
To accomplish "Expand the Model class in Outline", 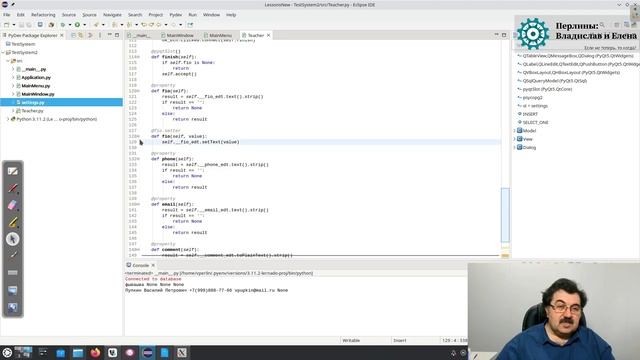I will (x=514, y=131).
